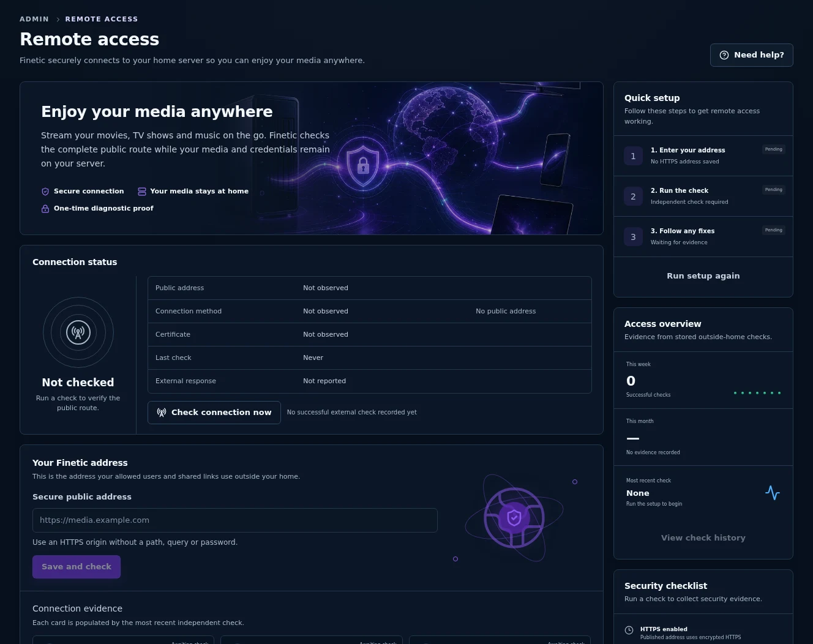Click 'No evidence recorded' under This month
Image resolution: width=813 pixels, height=644 pixels.
[653, 452]
